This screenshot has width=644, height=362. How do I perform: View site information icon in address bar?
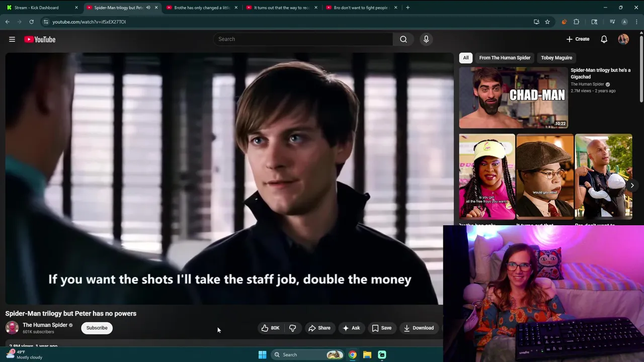46,22
